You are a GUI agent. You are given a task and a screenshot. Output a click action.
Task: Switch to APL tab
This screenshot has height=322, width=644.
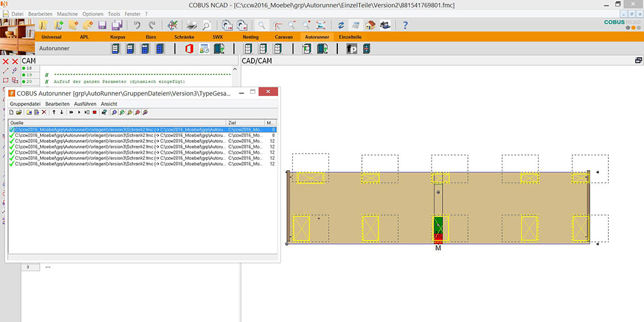click(84, 37)
